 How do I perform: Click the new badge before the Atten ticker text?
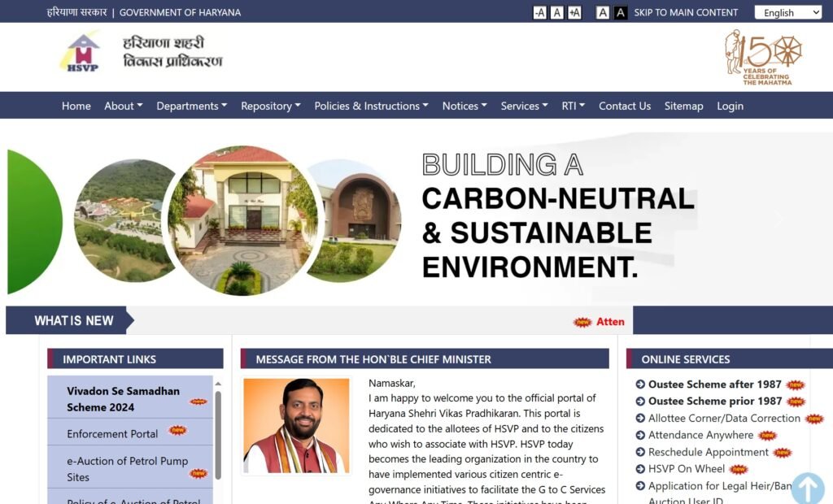(582, 323)
